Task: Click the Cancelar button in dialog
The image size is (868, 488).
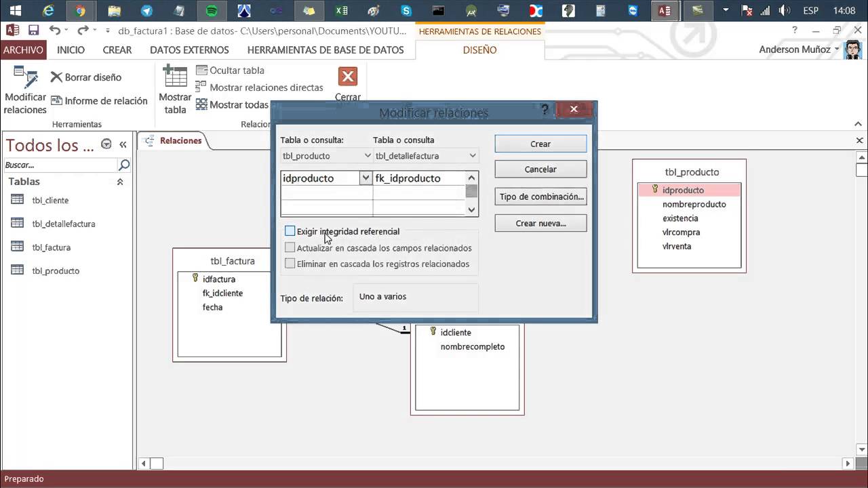Action: click(x=540, y=169)
